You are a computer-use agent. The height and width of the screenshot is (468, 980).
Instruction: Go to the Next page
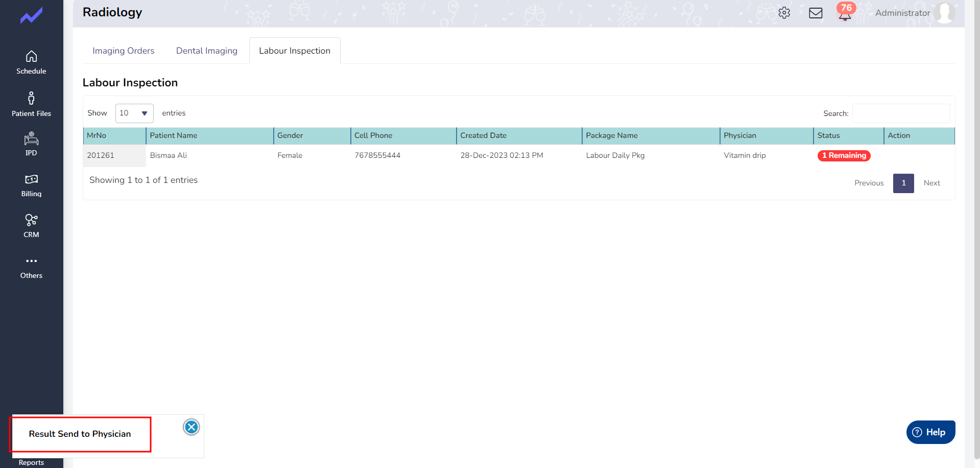click(x=931, y=183)
